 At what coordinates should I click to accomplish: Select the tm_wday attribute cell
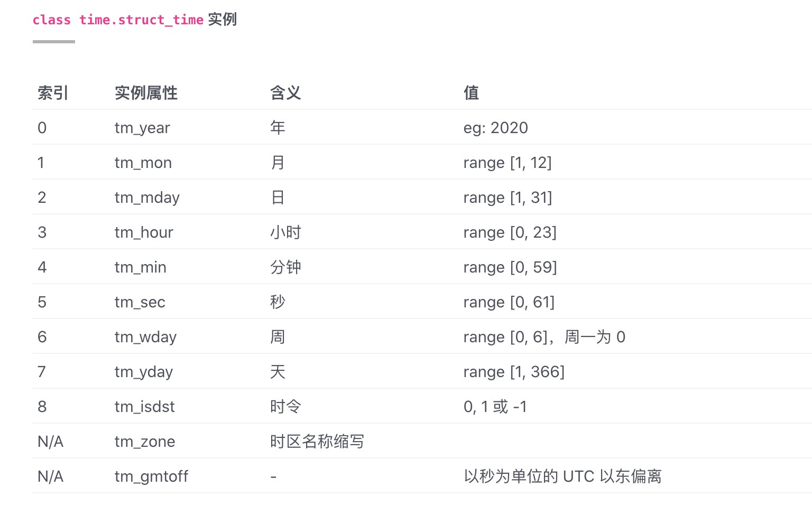[145, 337]
